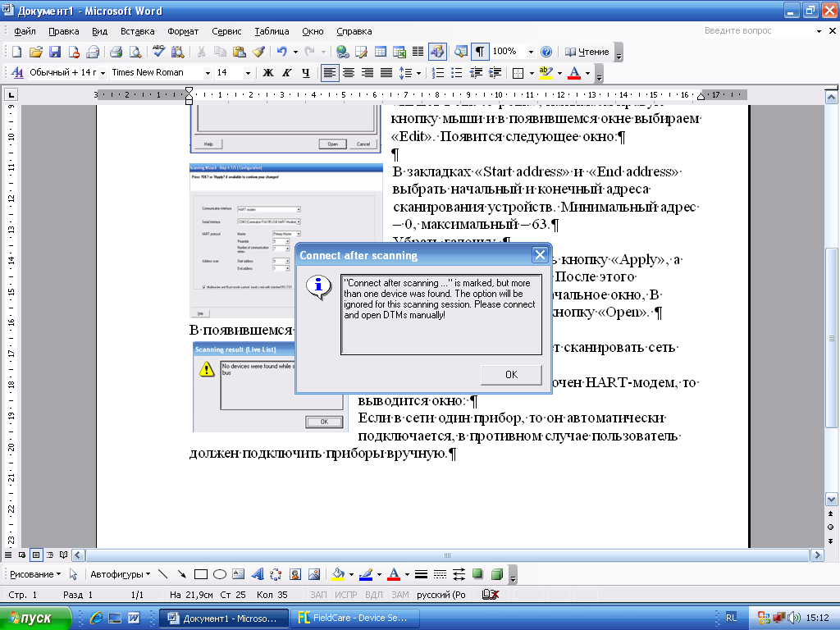Close the Connect after scanning dialog
The height and width of the screenshot is (630, 840).
(x=540, y=255)
